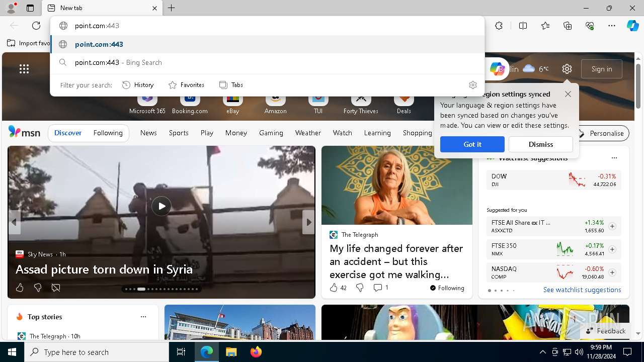
Task: Open the Learning menu item
Action: pos(377,133)
